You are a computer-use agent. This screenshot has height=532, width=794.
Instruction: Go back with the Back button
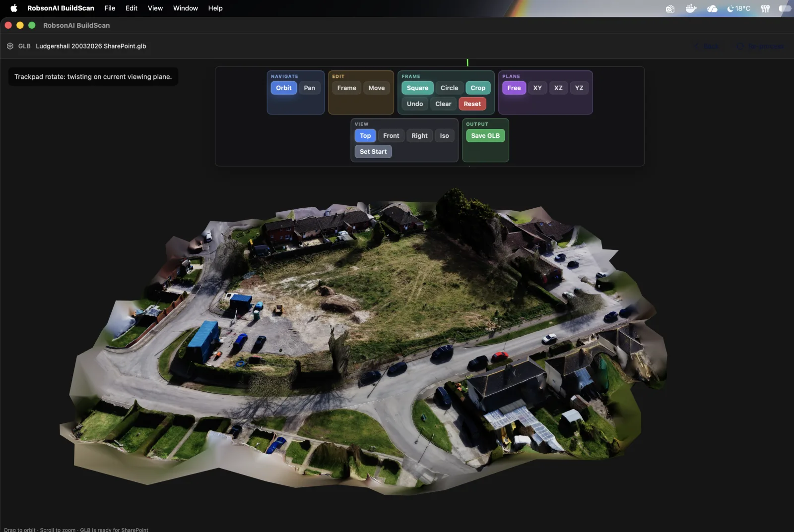[x=707, y=46]
